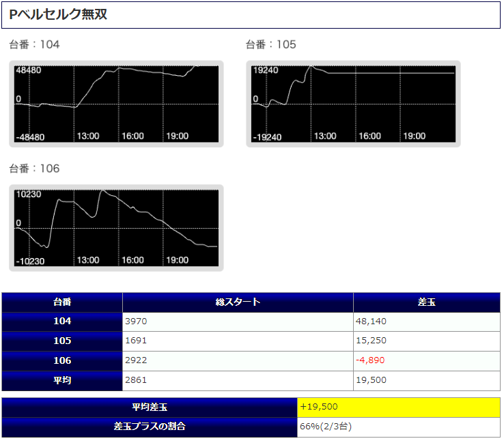
Task: Click ball difference value 48,140
Action: point(371,321)
